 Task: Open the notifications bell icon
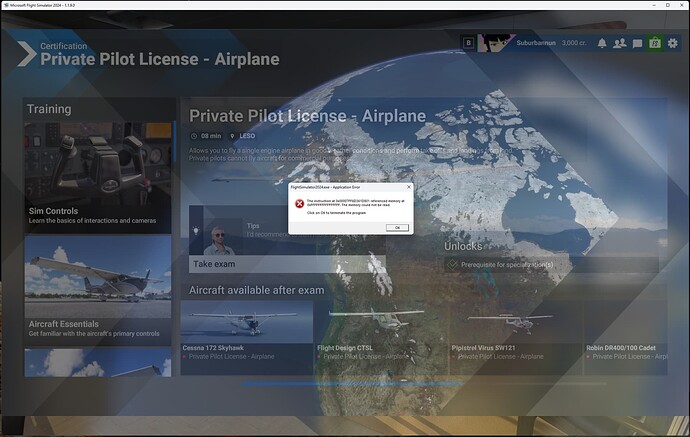tap(602, 43)
